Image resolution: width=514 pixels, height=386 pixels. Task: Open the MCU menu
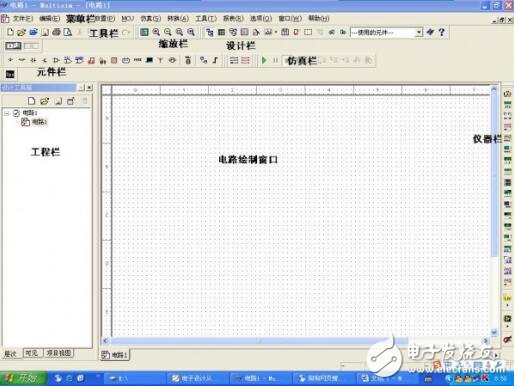click(x=127, y=19)
